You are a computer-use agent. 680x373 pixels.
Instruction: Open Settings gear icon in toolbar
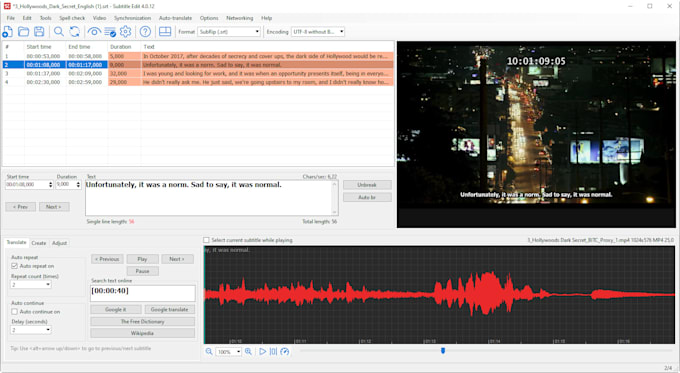pos(125,32)
